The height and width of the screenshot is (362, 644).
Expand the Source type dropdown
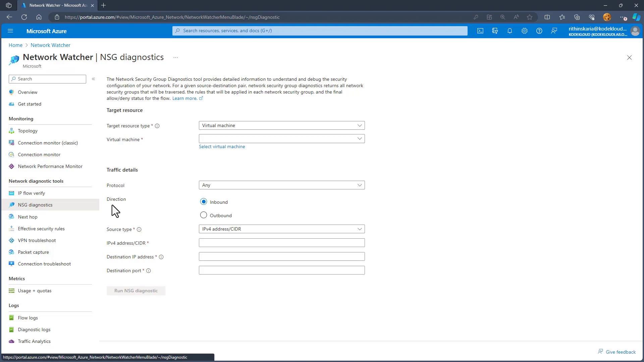[282, 229]
